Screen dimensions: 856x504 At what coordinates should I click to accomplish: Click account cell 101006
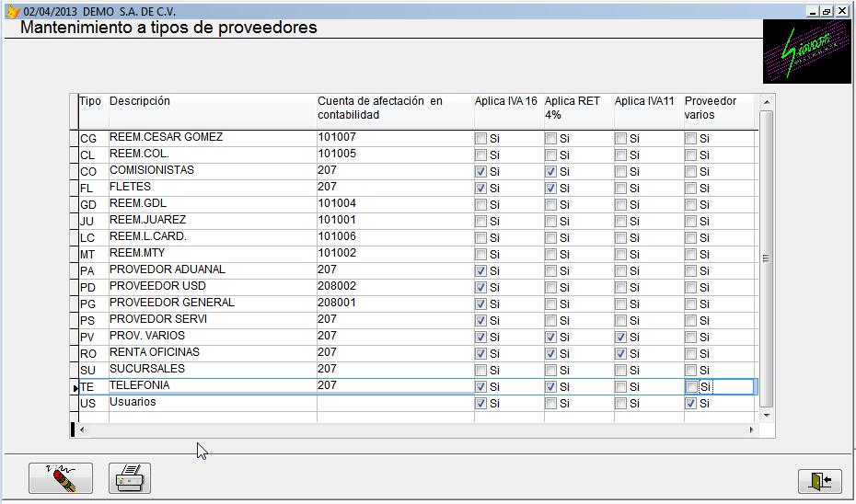395,237
